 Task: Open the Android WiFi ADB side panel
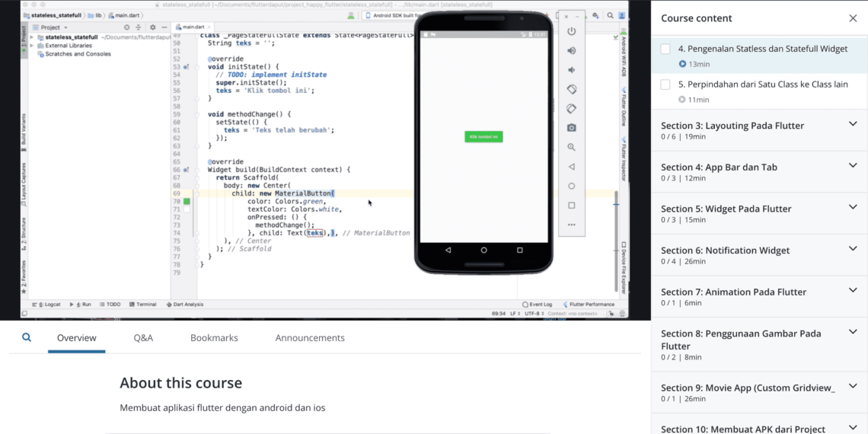click(624, 53)
